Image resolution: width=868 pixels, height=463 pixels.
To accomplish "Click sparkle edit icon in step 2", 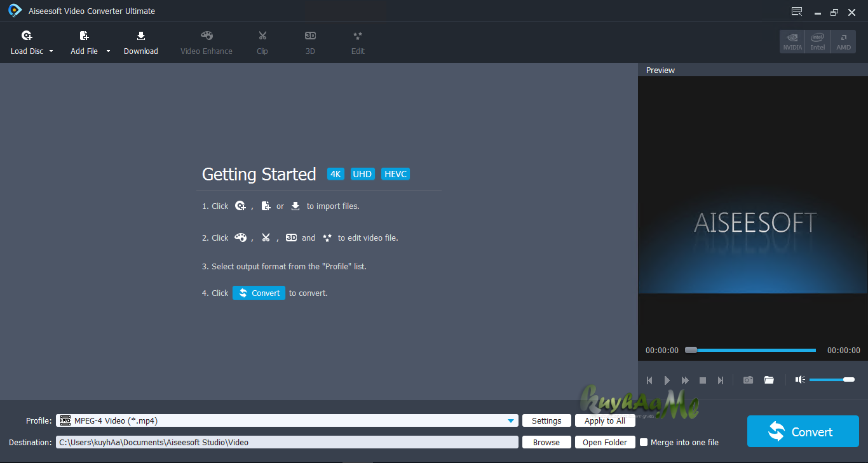I will click(x=327, y=238).
